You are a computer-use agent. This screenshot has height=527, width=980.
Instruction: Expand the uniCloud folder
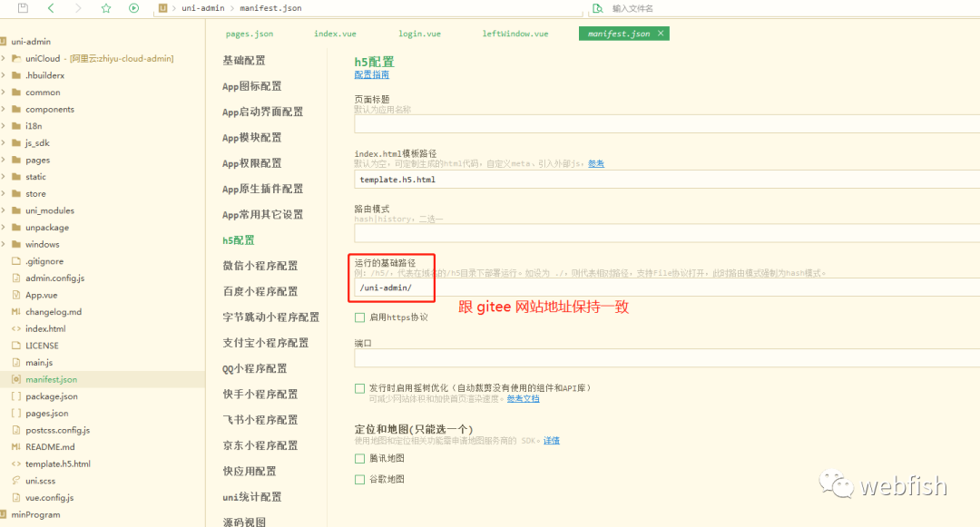(3, 58)
